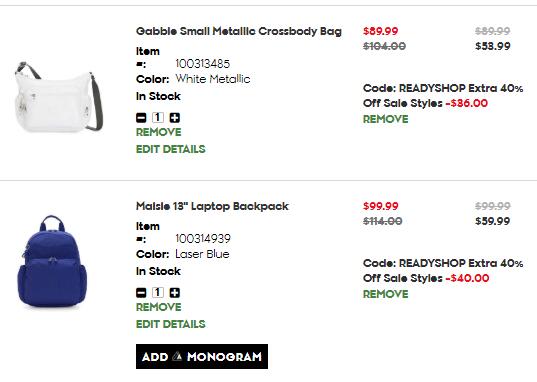
Task: Click the $89.99 sale price of Gabbie bag
Action: (380, 31)
